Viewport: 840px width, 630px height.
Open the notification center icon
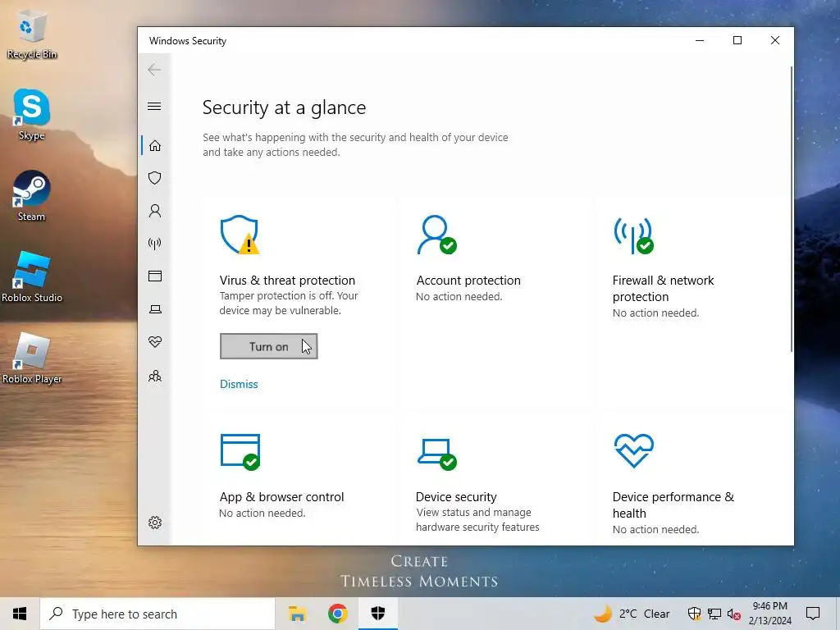813,614
